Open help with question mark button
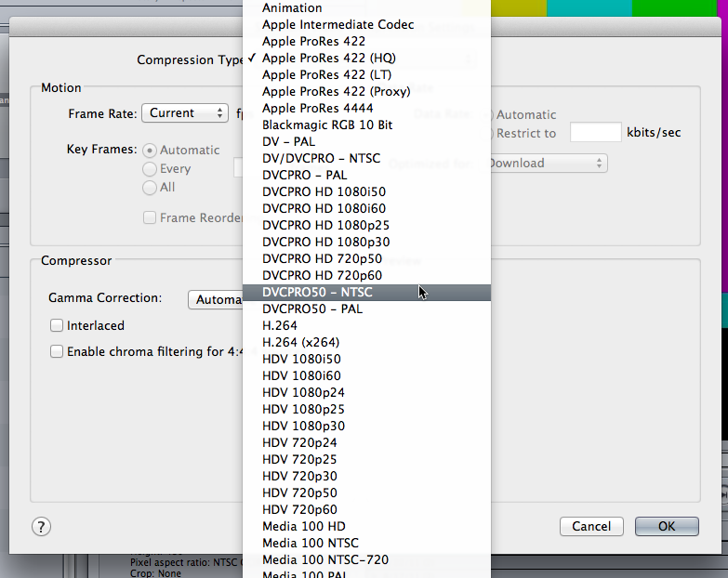The height and width of the screenshot is (578, 728). 41,527
